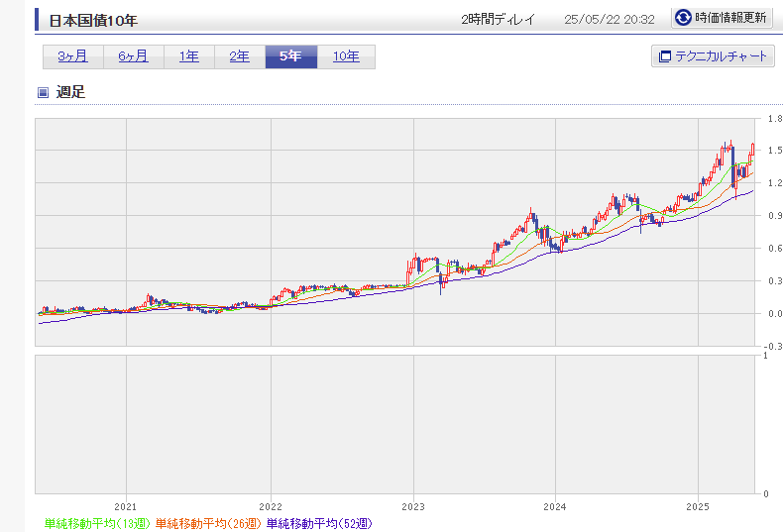Click the blue square icon next to 週足
784x532 pixels.
(43, 93)
